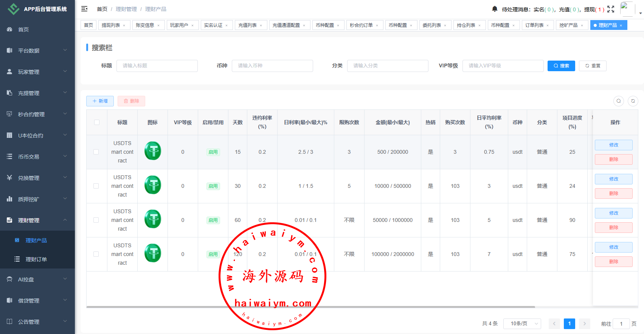Click the blue 搜索 button
The height and width of the screenshot is (334, 644).
click(x=561, y=66)
